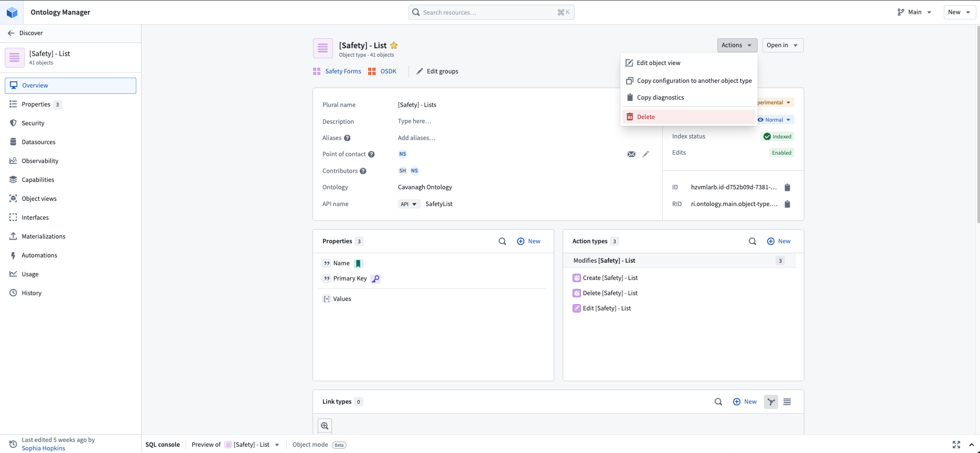Click the NS point of contact avatar
980x453 pixels.
(403, 154)
